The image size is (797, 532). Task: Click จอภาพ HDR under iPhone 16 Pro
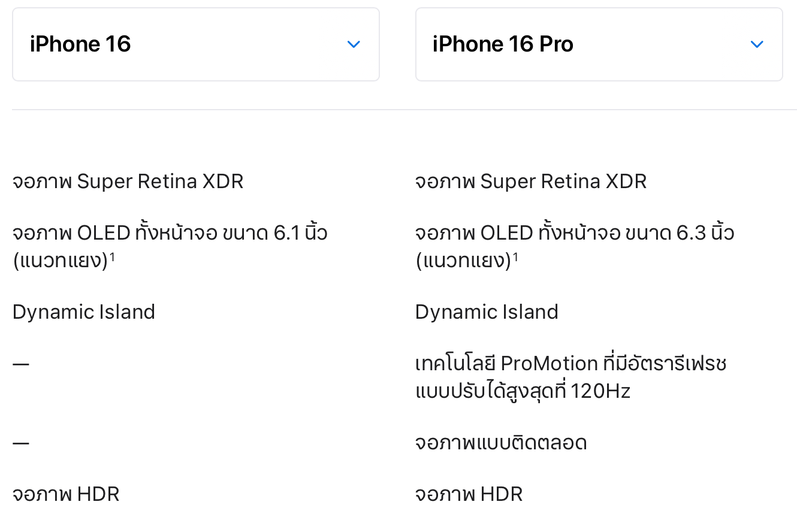pos(469,494)
